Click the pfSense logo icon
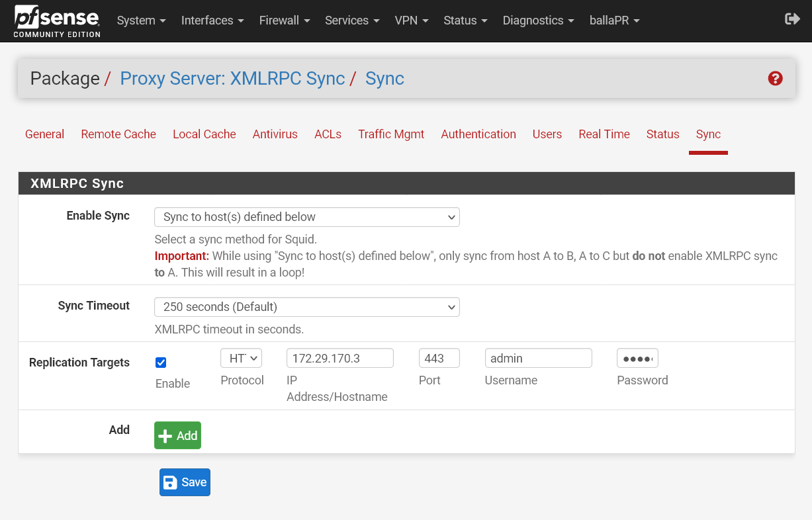Image resolution: width=812 pixels, height=520 pixels. 57,21
